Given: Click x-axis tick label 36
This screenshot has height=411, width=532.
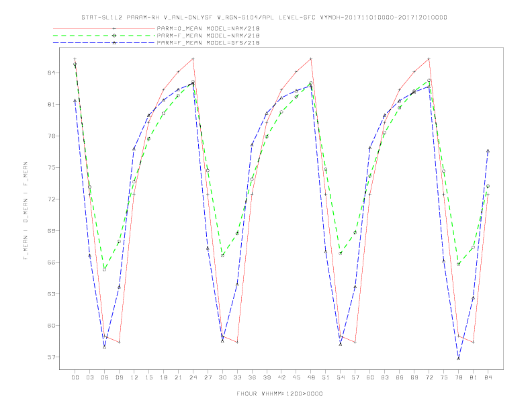Looking at the screenshot, I should point(252,377).
